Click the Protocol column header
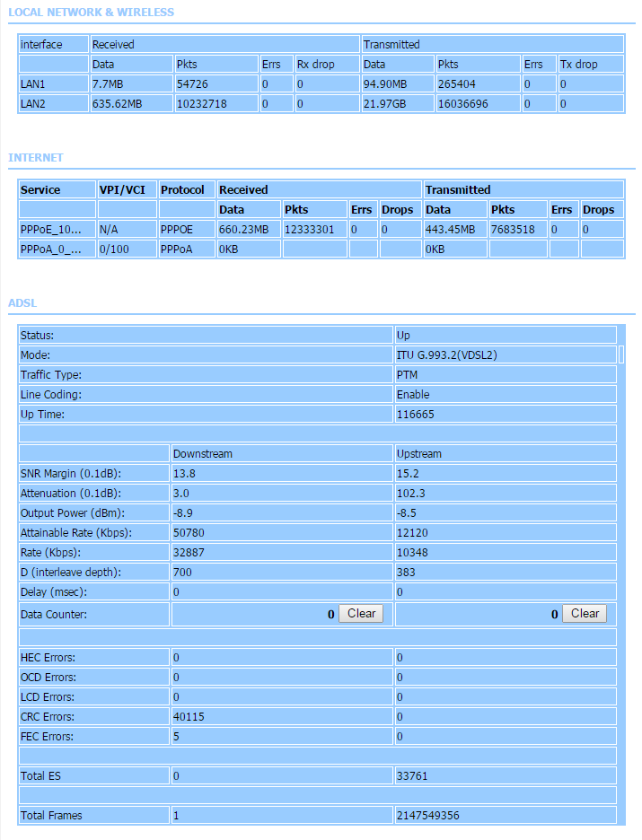The height and width of the screenshot is (840, 642). 187,189
